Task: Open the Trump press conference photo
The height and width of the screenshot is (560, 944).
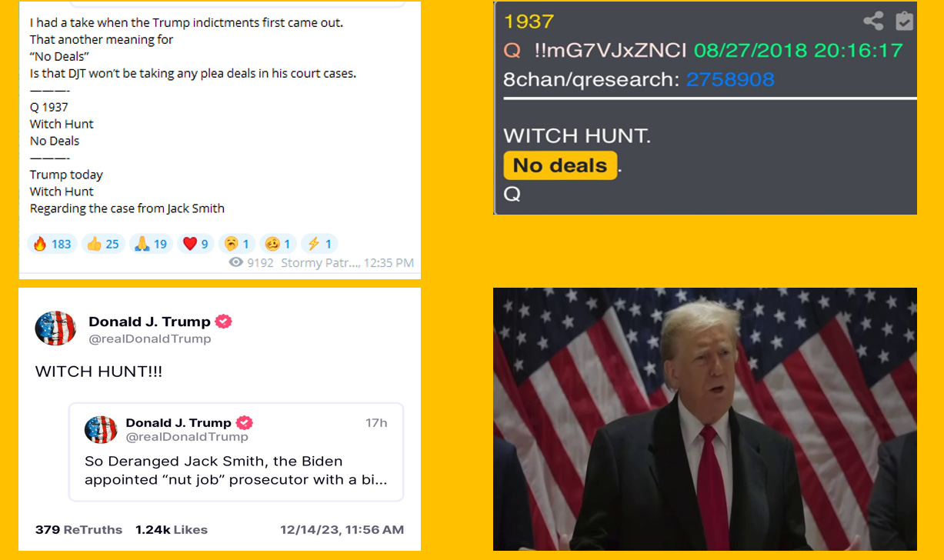Action: coord(705,419)
